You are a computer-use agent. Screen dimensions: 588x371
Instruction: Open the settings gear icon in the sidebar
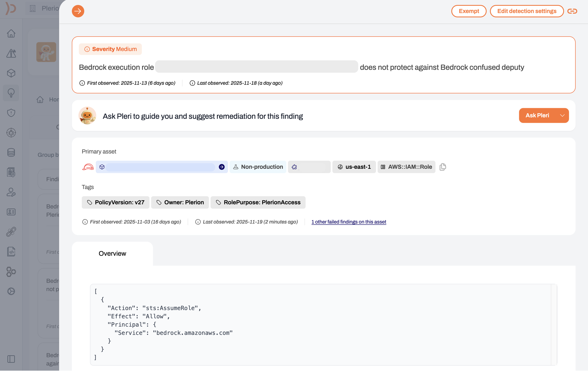(x=11, y=291)
